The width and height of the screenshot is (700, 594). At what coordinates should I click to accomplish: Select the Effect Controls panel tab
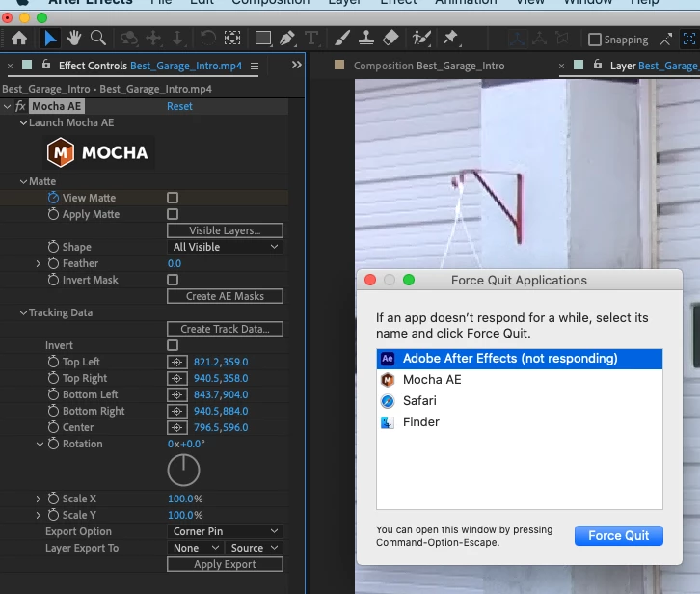(x=150, y=67)
